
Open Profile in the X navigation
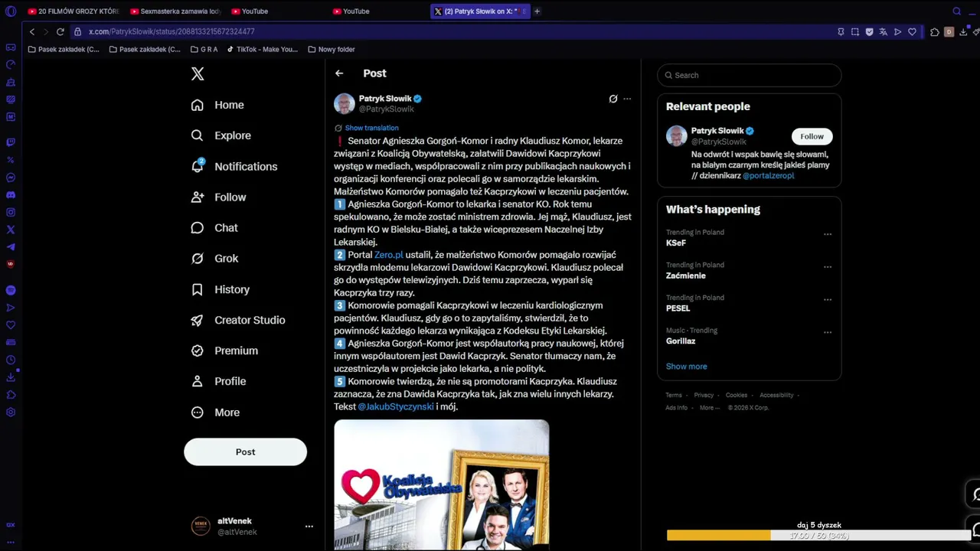219,381
